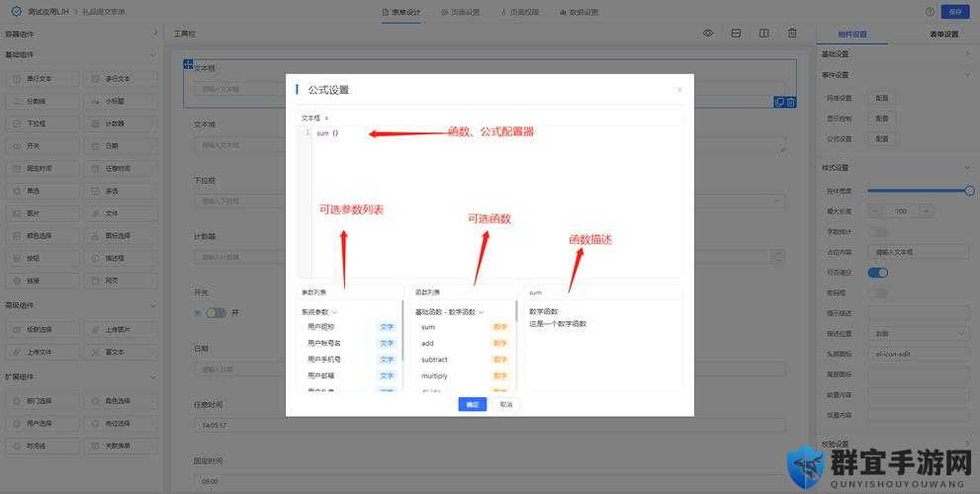Click the 占位内容 input field
The height and width of the screenshot is (494, 980).
pyautogui.click(x=919, y=252)
